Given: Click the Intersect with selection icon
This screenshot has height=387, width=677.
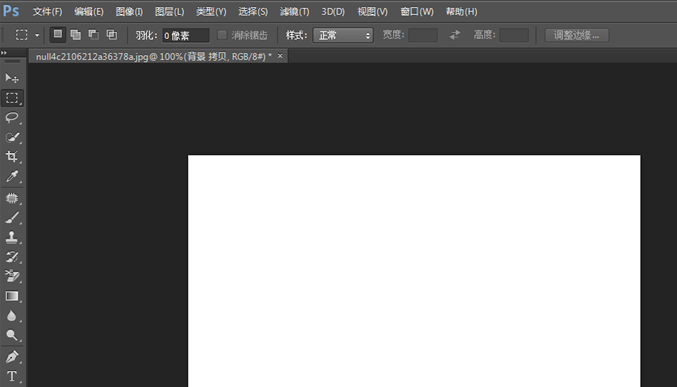Looking at the screenshot, I should coord(112,35).
